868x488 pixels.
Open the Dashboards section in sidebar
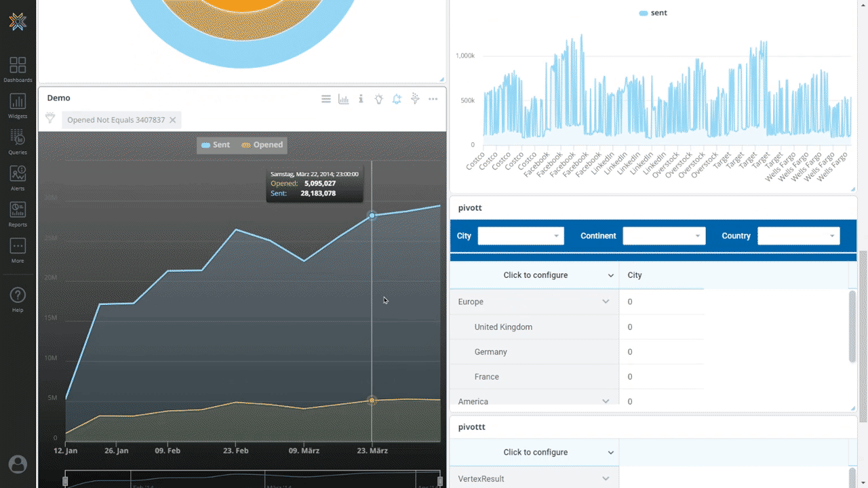click(x=18, y=70)
